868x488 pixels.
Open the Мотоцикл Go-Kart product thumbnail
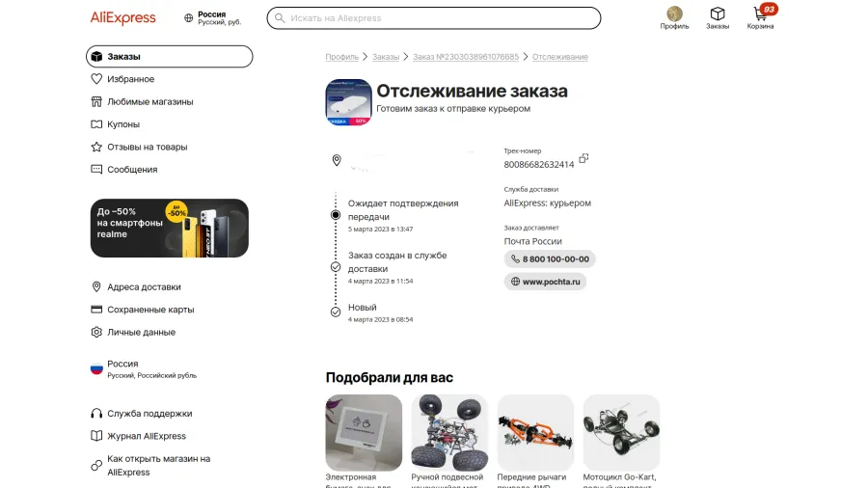[621, 433]
